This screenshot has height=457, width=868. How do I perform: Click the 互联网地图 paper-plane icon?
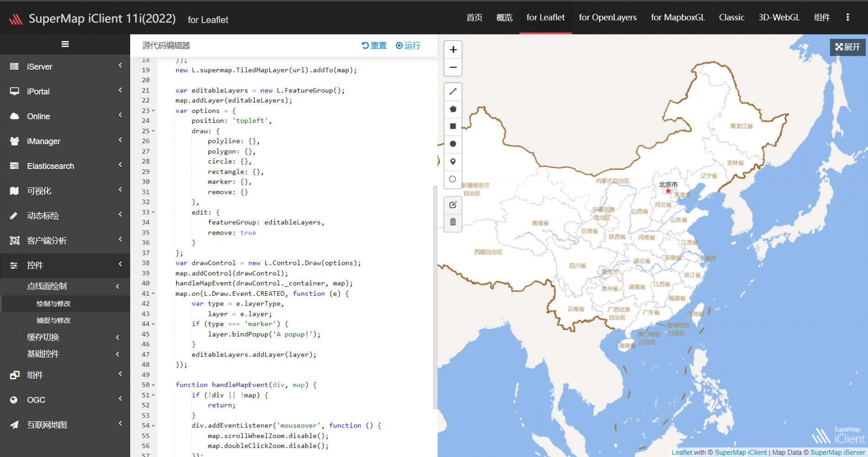15,425
